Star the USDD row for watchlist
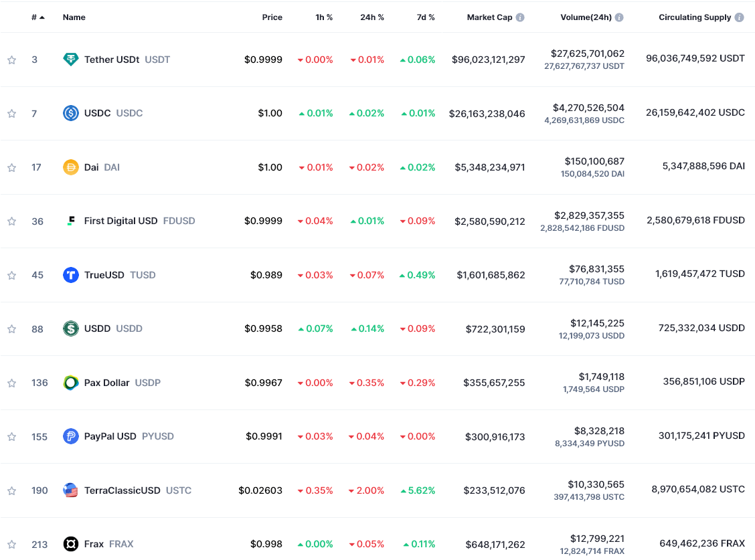Image resolution: width=755 pixels, height=560 pixels. [11, 329]
